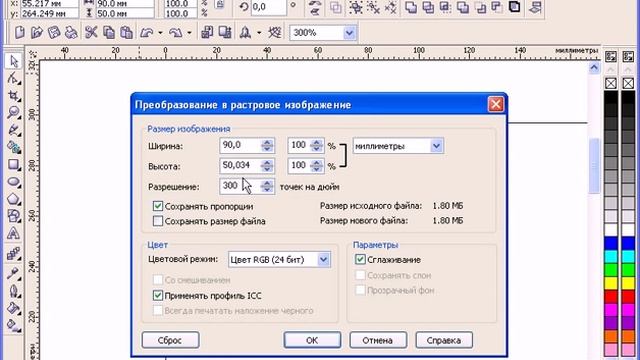Screen dimensions: 640x360
Task: Click the Corel online snowflake icon
Action: (x=275, y=33)
